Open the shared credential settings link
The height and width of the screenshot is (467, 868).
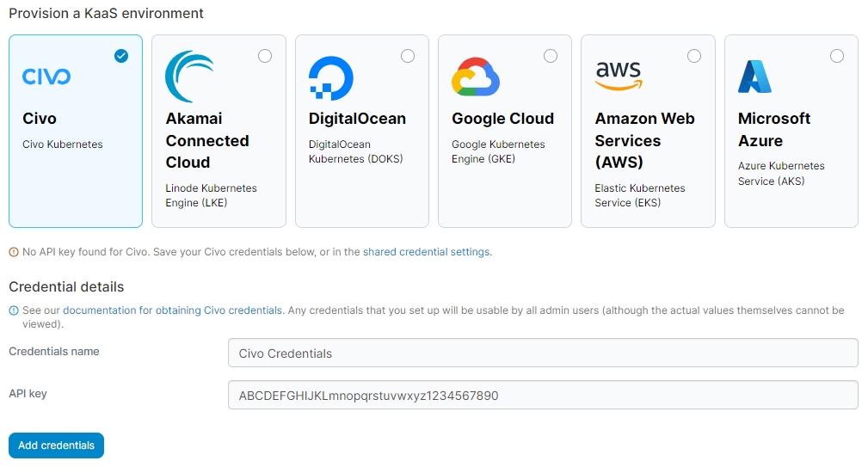click(x=426, y=252)
